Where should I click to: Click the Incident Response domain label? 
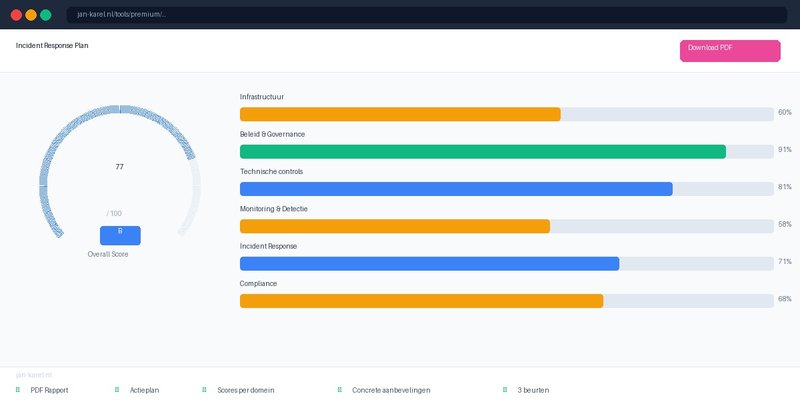pos(268,246)
